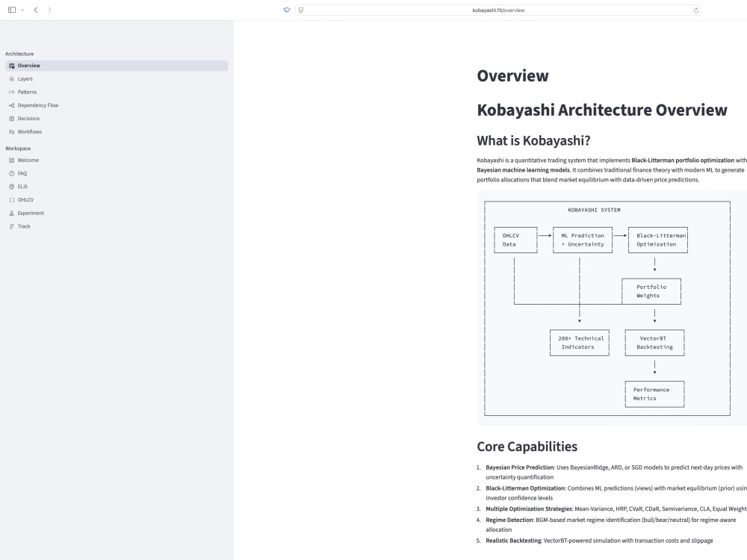Screen dimensions: 747x560
Task: Open the Overview page link
Action: 117,66
